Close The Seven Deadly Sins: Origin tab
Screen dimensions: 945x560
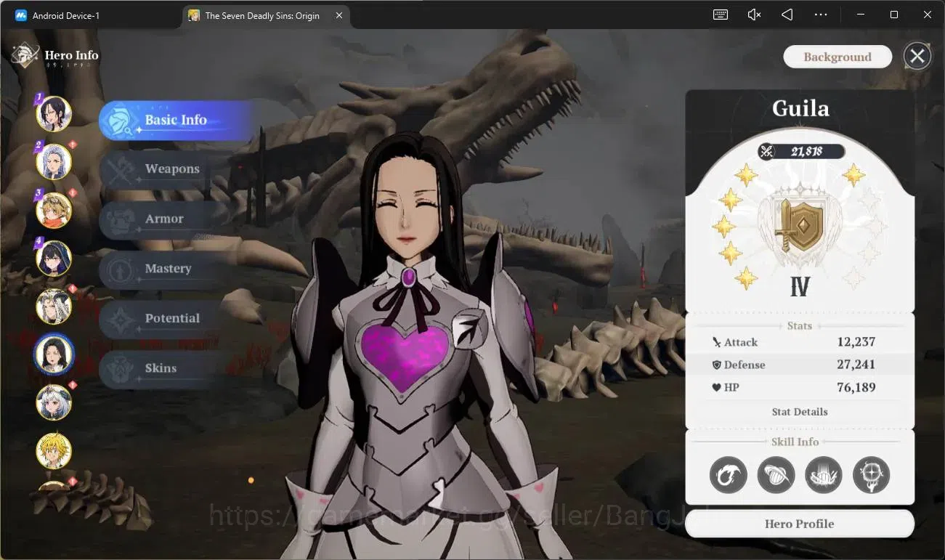tap(339, 15)
